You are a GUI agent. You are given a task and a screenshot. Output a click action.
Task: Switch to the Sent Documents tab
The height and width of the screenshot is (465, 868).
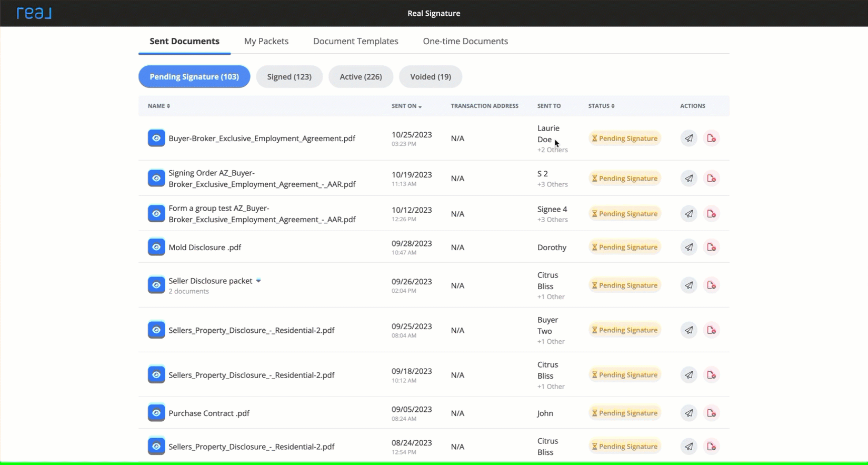point(184,41)
